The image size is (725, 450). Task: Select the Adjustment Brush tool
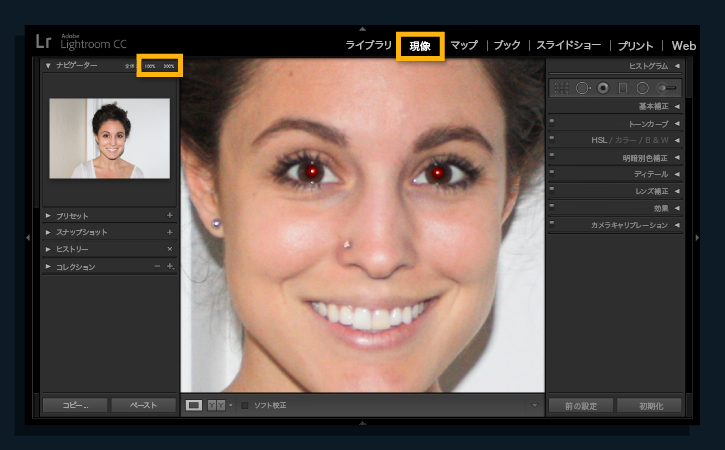pos(667,88)
